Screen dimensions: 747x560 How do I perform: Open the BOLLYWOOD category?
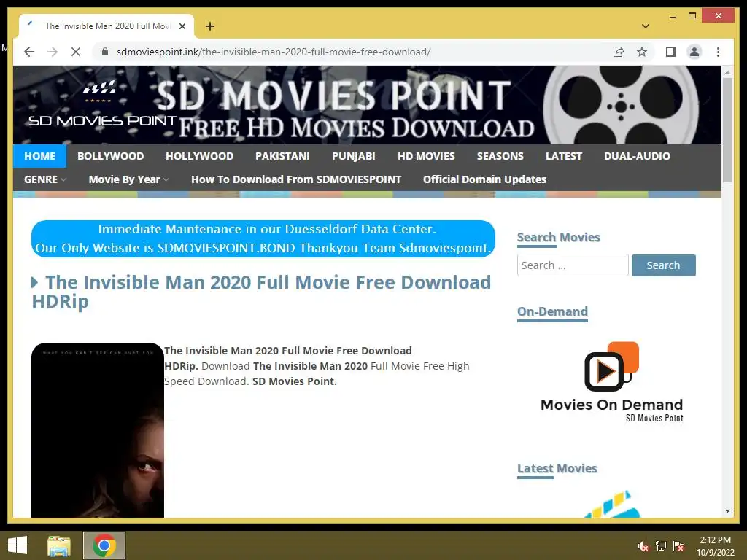(111, 156)
